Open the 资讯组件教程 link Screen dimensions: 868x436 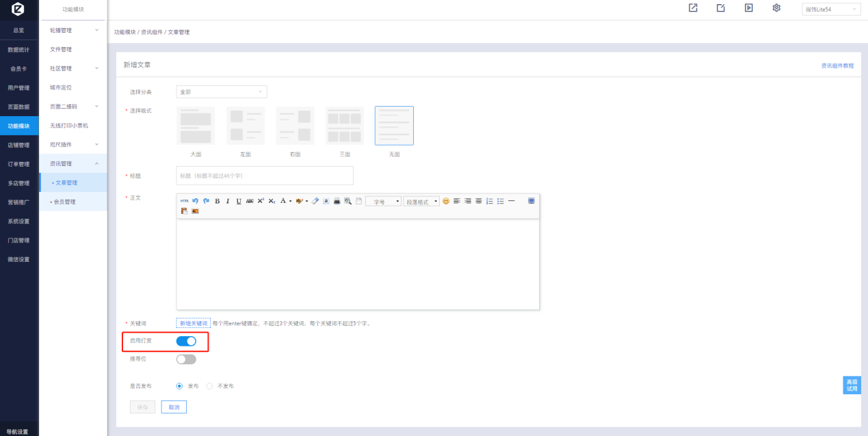pos(837,66)
